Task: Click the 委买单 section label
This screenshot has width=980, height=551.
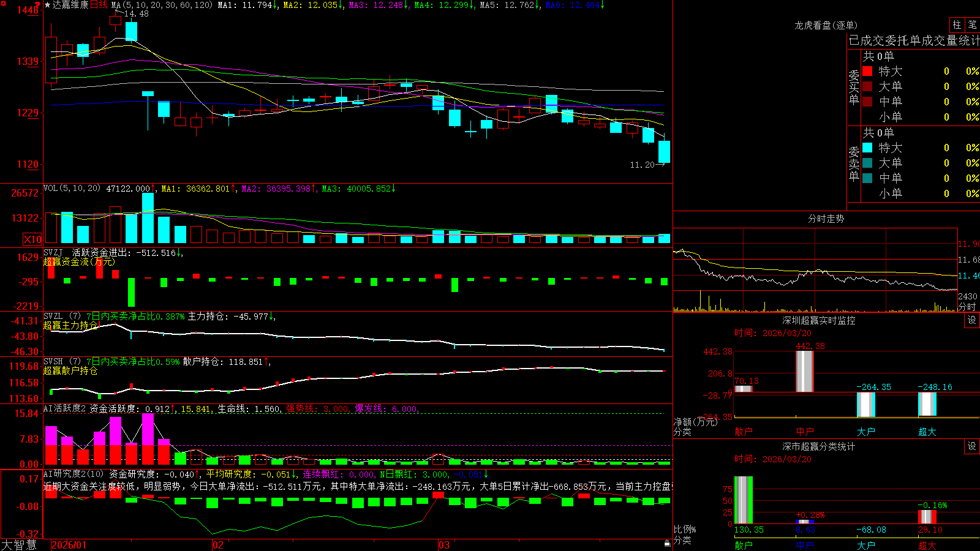Action: click(x=854, y=87)
